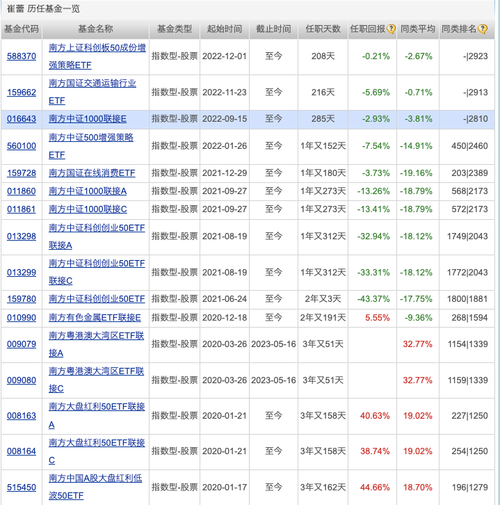Viewport: 500px width, 505px height.
Task: Click the 基金名称 column header
Action: pyautogui.click(x=96, y=29)
